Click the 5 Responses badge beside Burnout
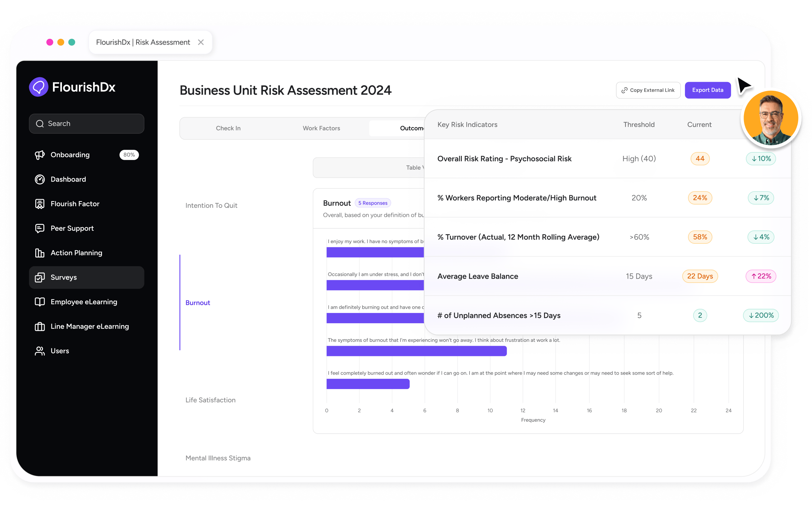812x508 pixels. point(373,203)
